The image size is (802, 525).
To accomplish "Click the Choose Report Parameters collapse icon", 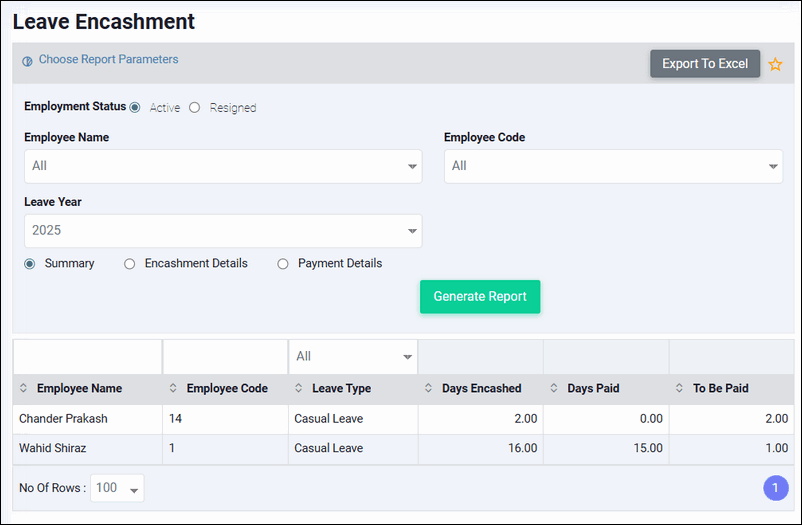I will pyautogui.click(x=28, y=61).
